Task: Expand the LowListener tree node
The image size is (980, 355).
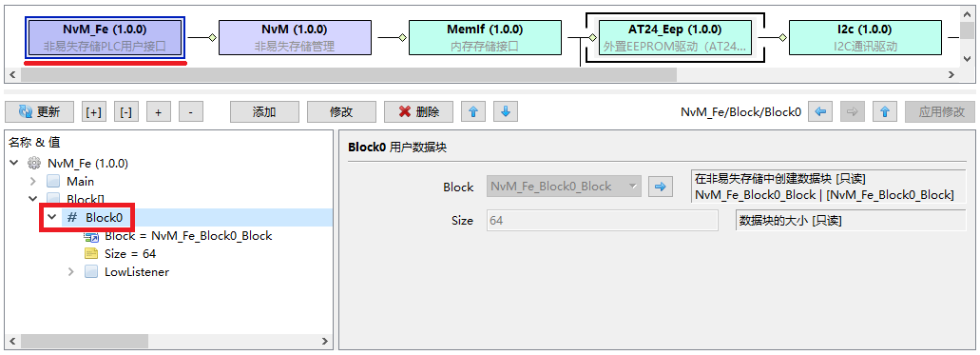Action: tap(70, 272)
